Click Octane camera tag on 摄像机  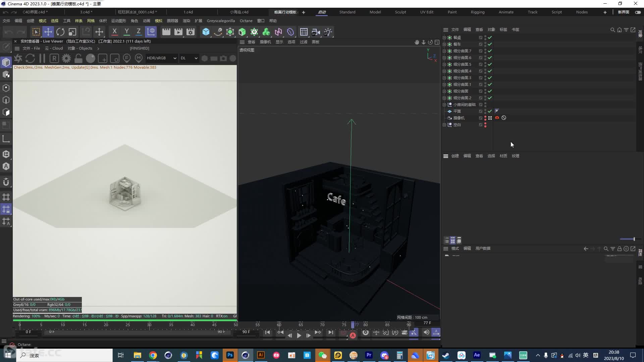tap(497, 118)
